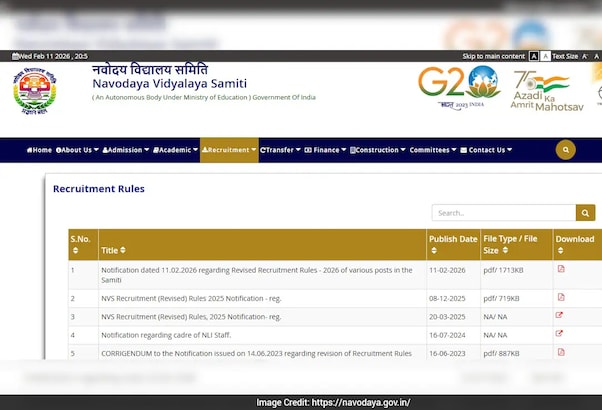Decrease text size with A- button
This screenshot has height=410, width=602.
(585, 56)
